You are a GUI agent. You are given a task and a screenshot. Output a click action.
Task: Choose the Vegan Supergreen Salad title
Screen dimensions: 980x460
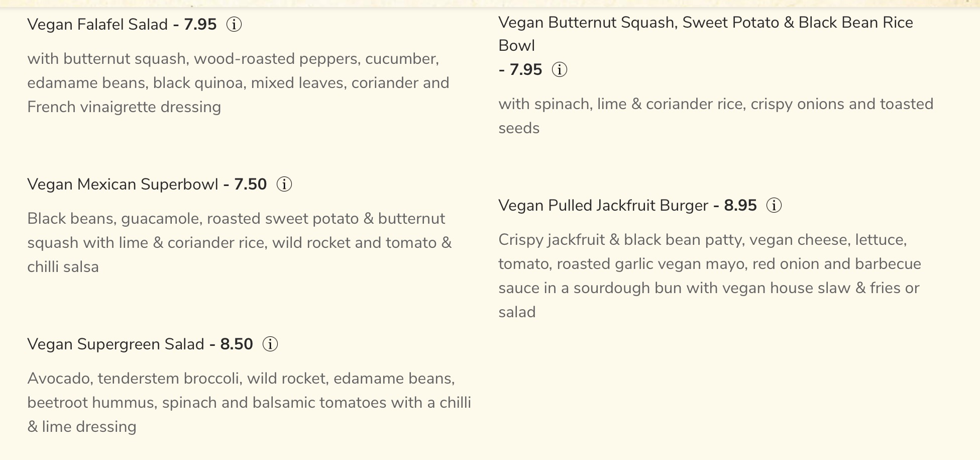[116, 344]
